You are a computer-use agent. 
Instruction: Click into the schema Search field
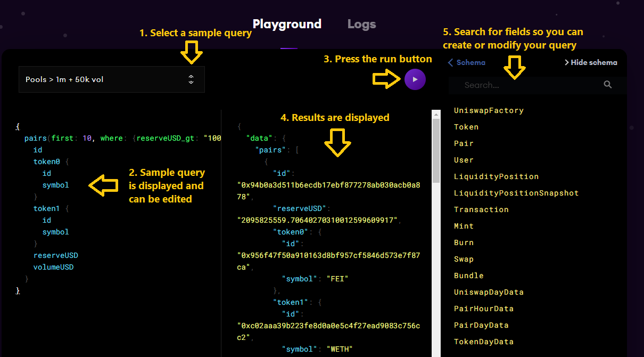527,85
